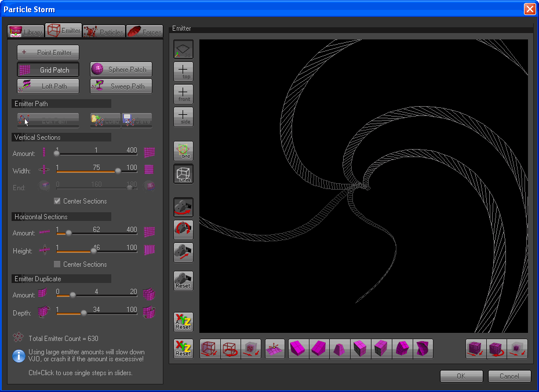Viewport: 539px width, 392px height.
Task: Toggle the Lines display button
Action: click(x=183, y=173)
